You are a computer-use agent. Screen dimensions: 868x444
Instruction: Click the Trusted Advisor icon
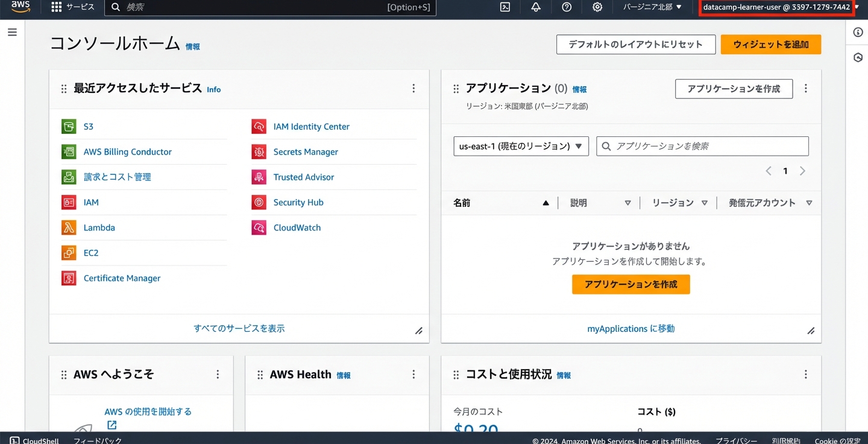pos(259,177)
